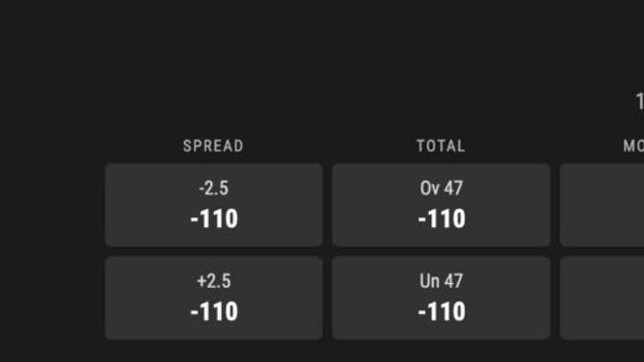Screen dimensions: 644x362
Task: Pick the Over 47 total bet
Action: coord(442,205)
